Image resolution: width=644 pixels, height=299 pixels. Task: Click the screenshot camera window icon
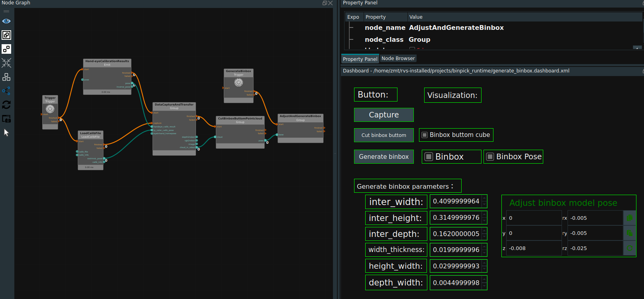6,119
